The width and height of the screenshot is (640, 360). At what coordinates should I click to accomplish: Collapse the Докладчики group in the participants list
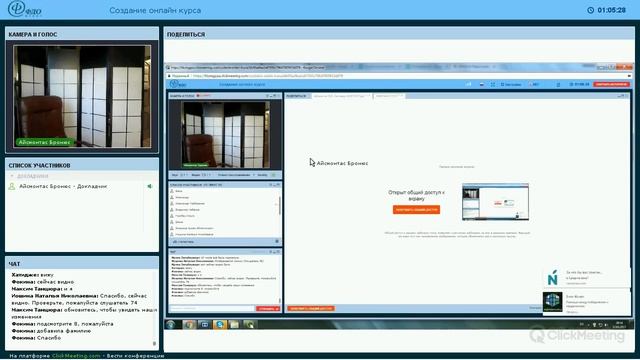[12, 176]
